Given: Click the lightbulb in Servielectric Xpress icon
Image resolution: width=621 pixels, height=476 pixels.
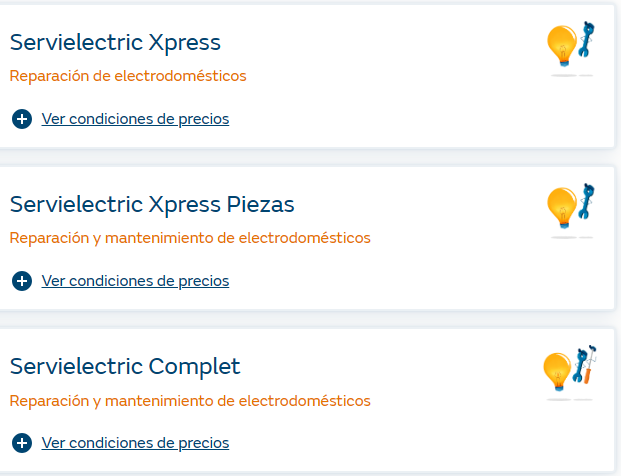Looking at the screenshot, I should (561, 44).
